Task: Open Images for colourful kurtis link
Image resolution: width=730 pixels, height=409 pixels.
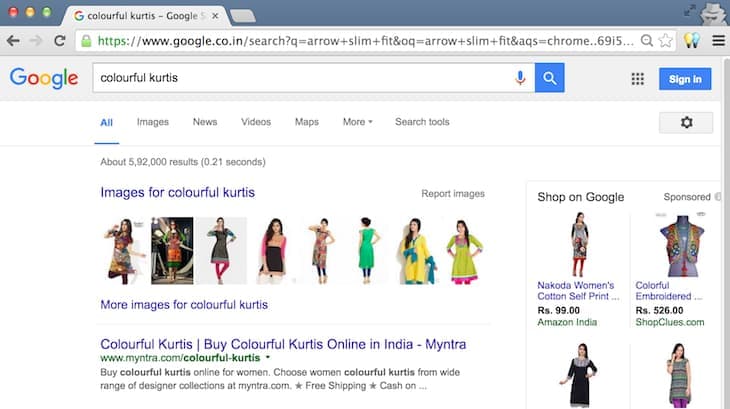Action: click(177, 193)
